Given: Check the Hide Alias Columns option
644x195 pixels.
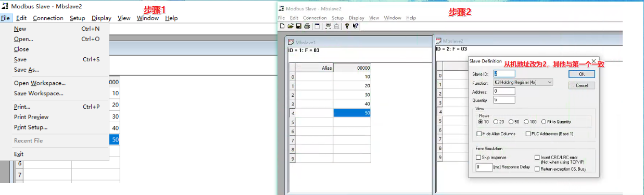Looking at the screenshot, I should pyautogui.click(x=478, y=134).
